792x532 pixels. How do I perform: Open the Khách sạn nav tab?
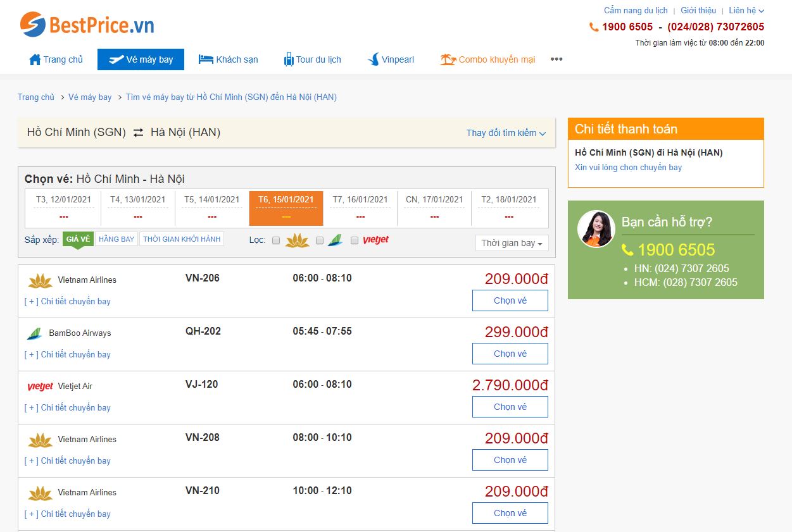tap(229, 59)
